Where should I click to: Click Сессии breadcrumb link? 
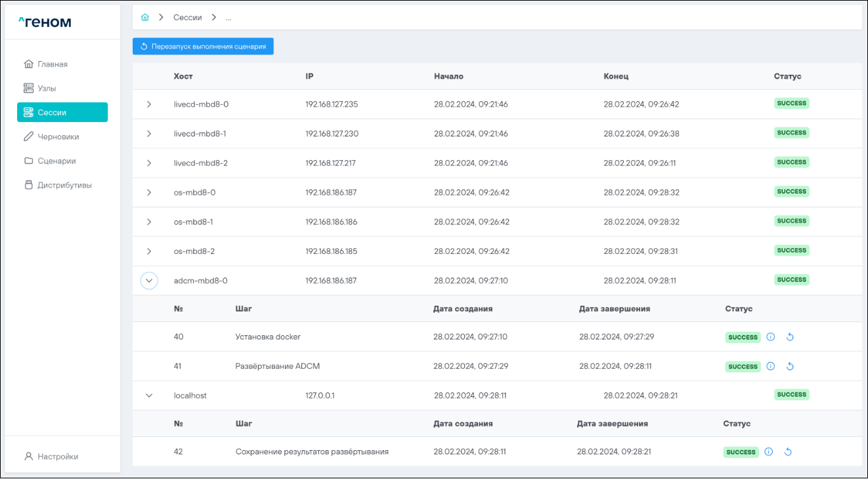(187, 18)
